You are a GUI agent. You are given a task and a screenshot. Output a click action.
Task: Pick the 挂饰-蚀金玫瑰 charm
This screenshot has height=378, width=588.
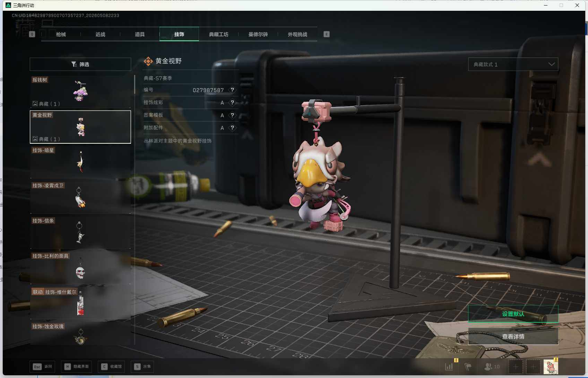(x=80, y=334)
